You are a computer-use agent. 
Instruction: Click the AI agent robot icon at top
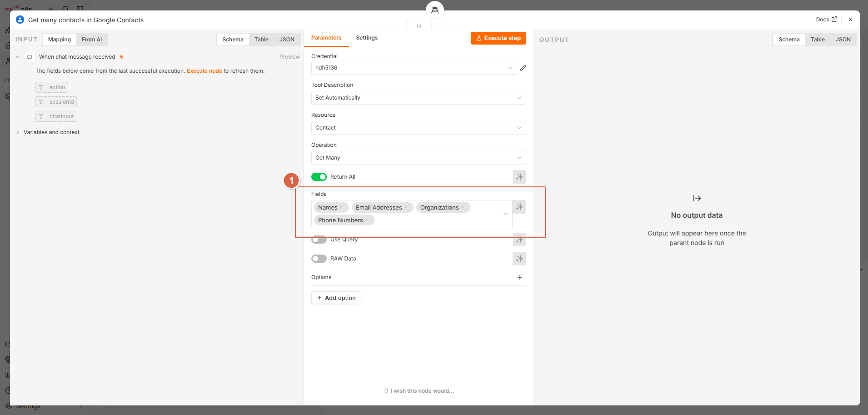click(x=435, y=10)
